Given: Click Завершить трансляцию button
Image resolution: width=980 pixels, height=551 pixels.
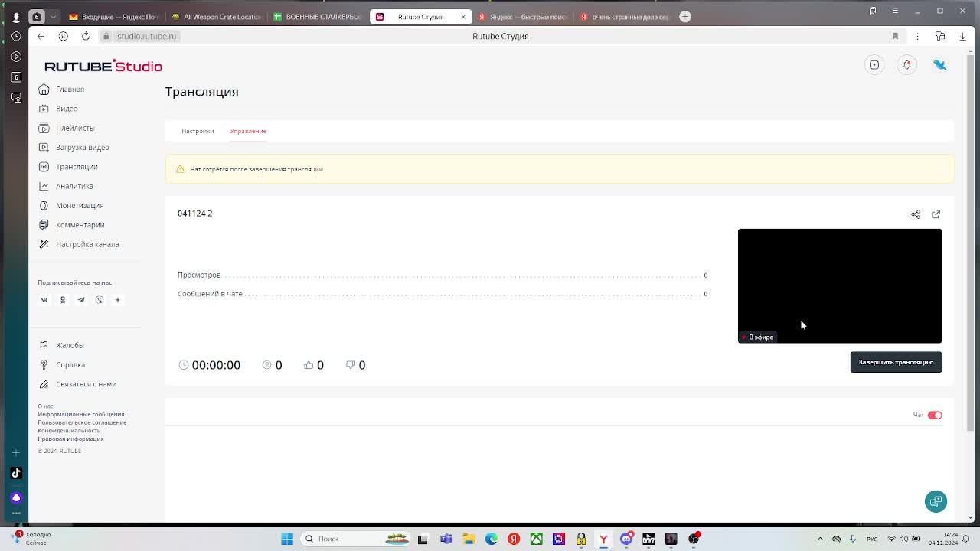Looking at the screenshot, I should [x=896, y=362].
